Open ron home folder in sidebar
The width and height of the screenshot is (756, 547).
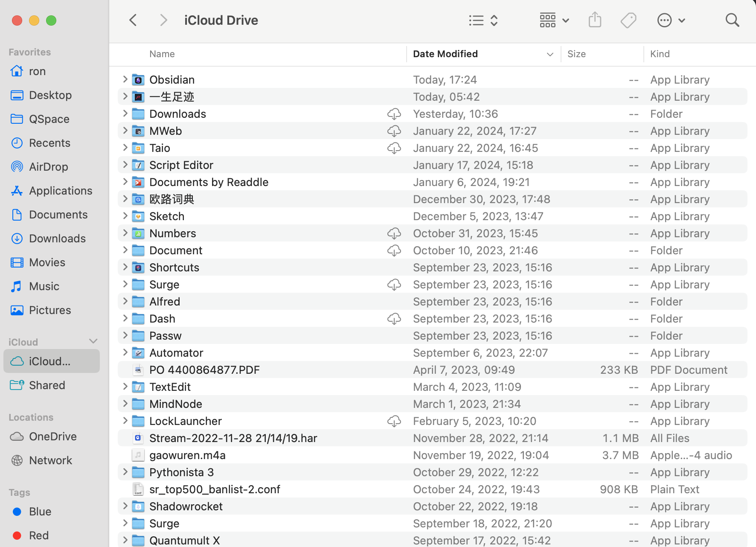click(52, 71)
